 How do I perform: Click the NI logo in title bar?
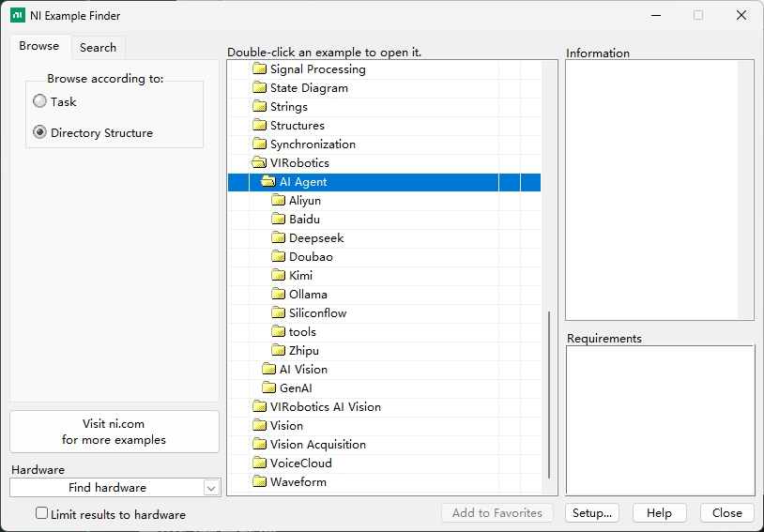[x=17, y=16]
